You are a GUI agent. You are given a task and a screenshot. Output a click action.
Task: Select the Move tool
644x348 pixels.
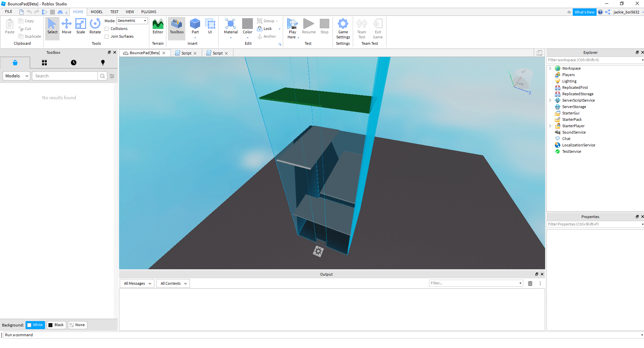point(67,27)
